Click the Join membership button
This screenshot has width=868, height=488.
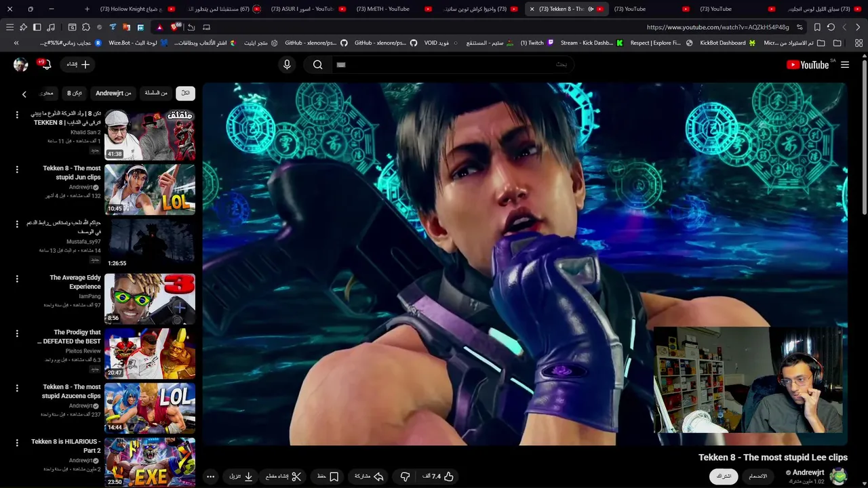758,476
